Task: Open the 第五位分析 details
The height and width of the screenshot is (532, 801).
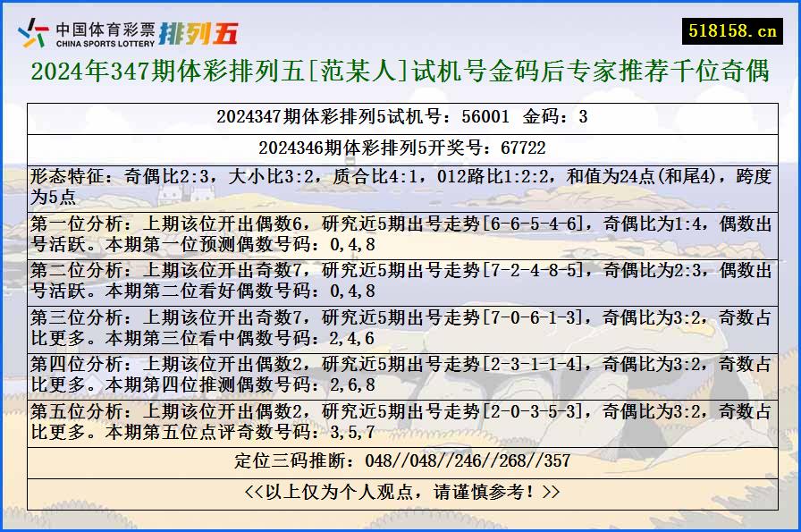Action: pos(400,421)
